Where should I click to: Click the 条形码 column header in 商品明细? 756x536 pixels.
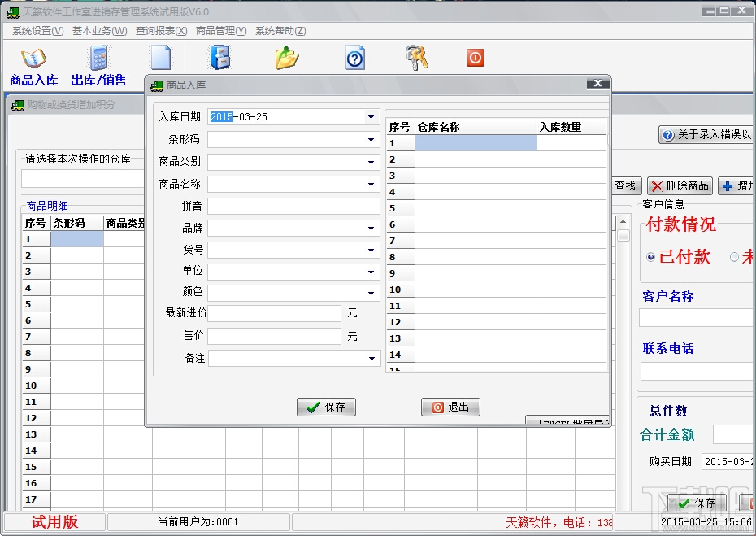[x=77, y=223]
